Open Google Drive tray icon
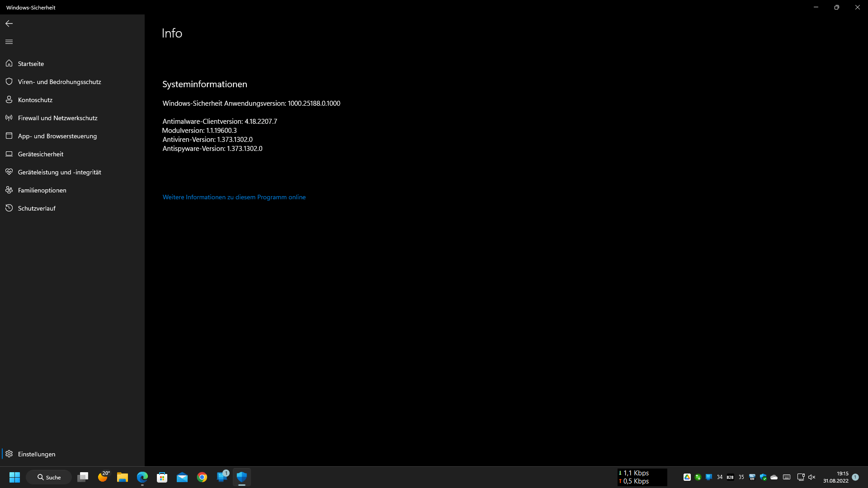This screenshot has height=488, width=868. pos(687,477)
